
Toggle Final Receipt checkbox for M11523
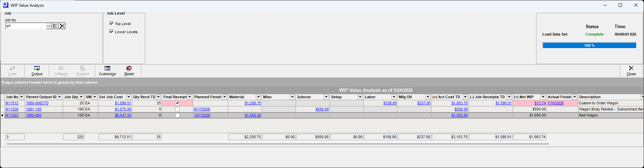pyautogui.click(x=177, y=115)
